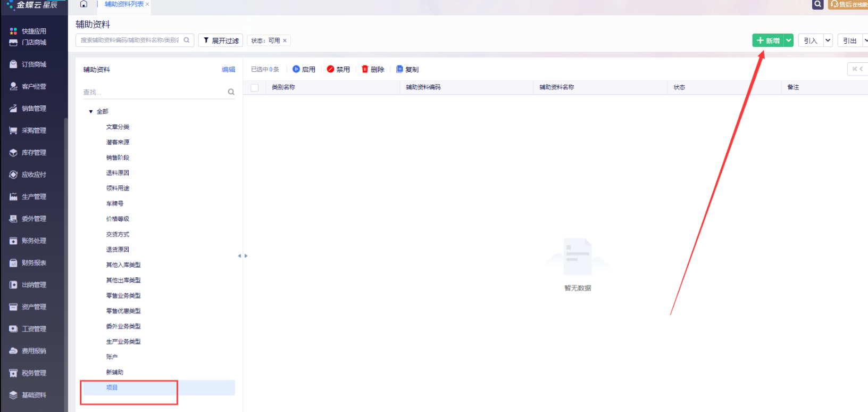Open 出纳管理 module
Viewport: 868px width, 412px height.
pos(28,285)
